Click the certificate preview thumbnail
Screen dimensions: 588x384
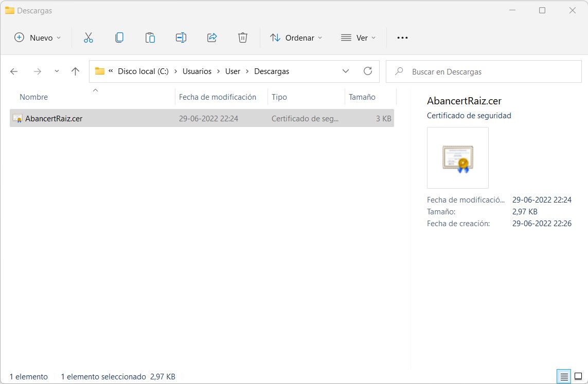pyautogui.click(x=457, y=158)
